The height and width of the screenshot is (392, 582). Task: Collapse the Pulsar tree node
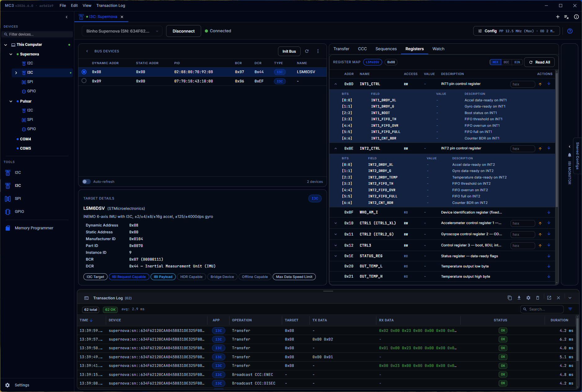coord(11,101)
